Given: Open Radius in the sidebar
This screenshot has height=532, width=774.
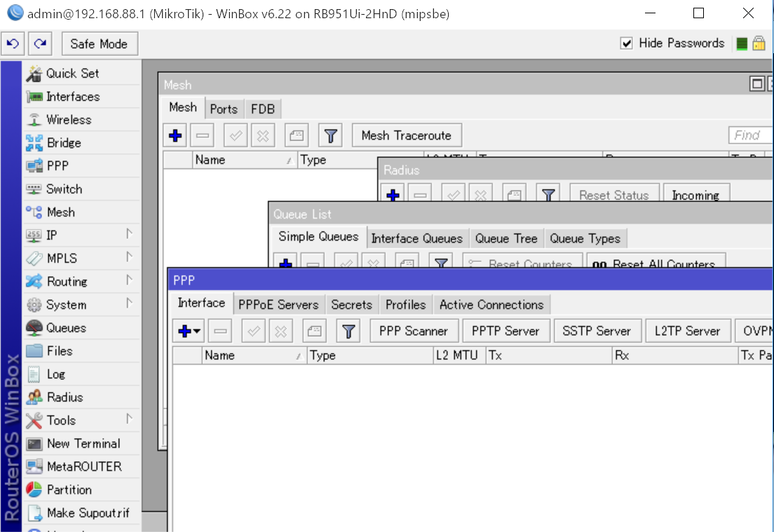Looking at the screenshot, I should (82, 397).
